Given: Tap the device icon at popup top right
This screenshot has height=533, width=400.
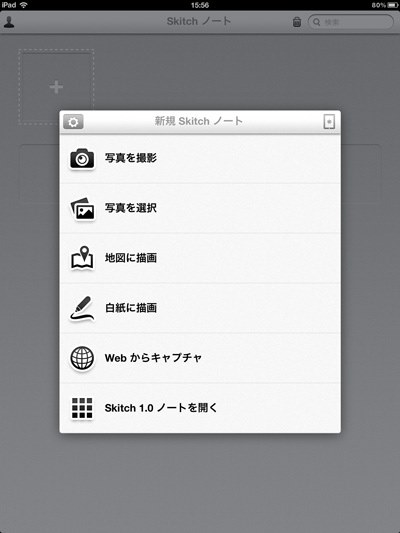Looking at the screenshot, I should click(329, 122).
